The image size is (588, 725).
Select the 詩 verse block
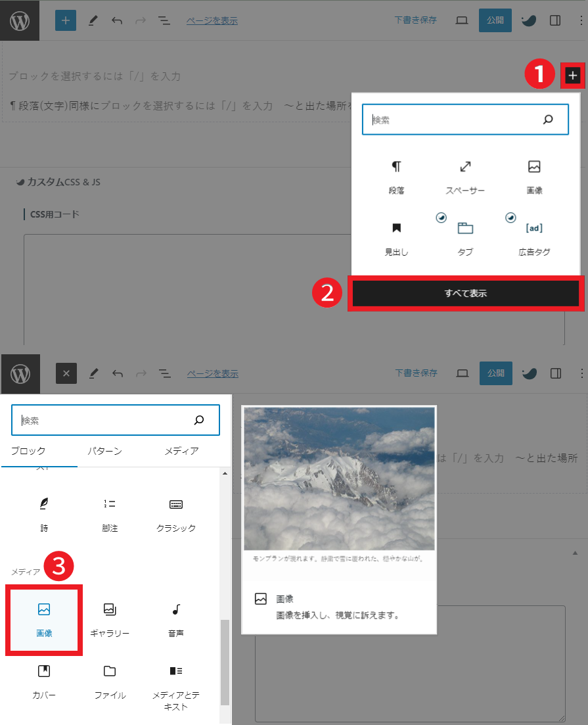click(x=44, y=514)
